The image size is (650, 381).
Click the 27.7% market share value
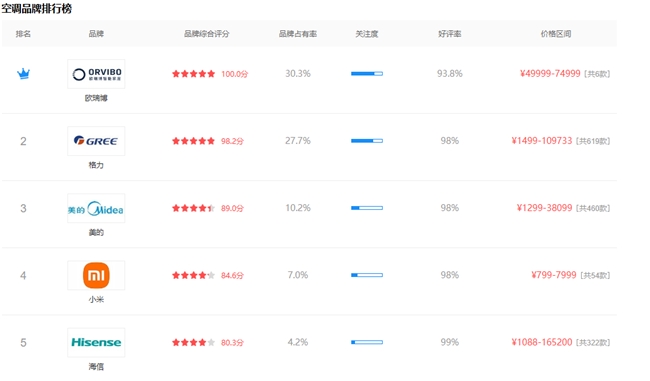(298, 141)
